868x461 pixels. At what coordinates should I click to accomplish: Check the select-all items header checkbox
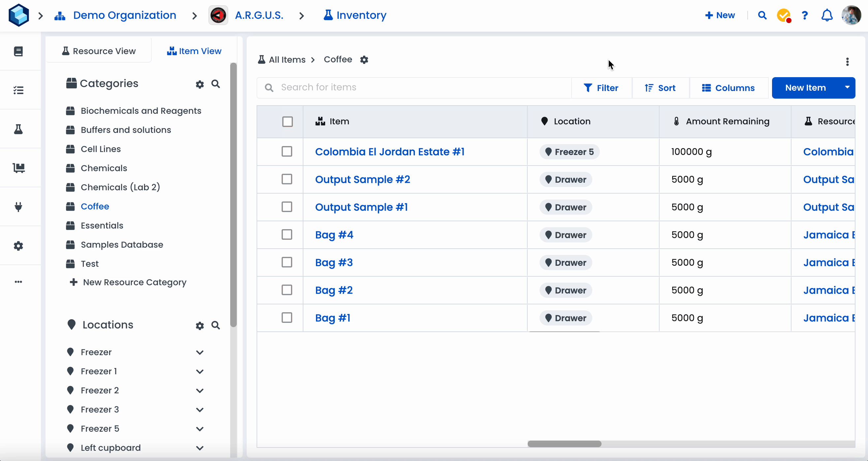(288, 122)
